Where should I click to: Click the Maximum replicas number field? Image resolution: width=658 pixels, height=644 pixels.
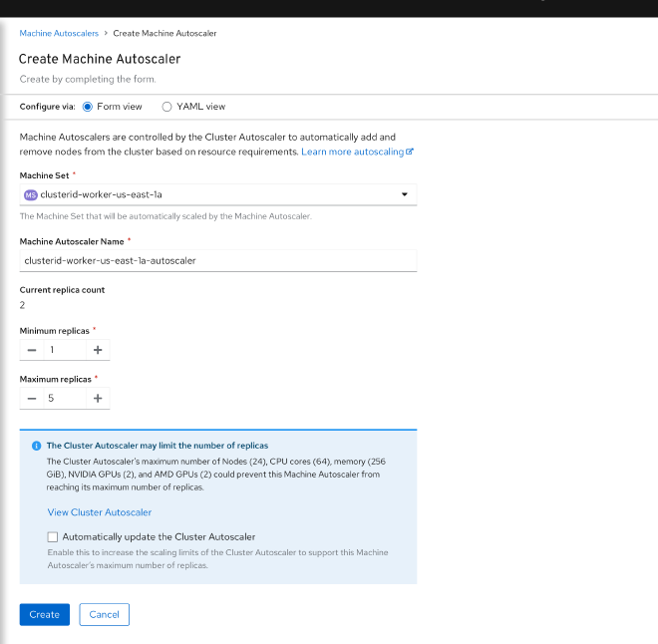click(65, 398)
